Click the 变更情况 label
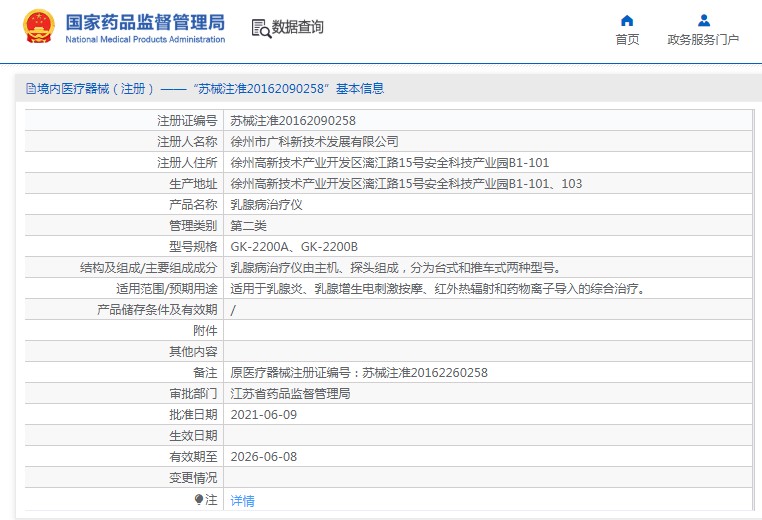 point(193,477)
